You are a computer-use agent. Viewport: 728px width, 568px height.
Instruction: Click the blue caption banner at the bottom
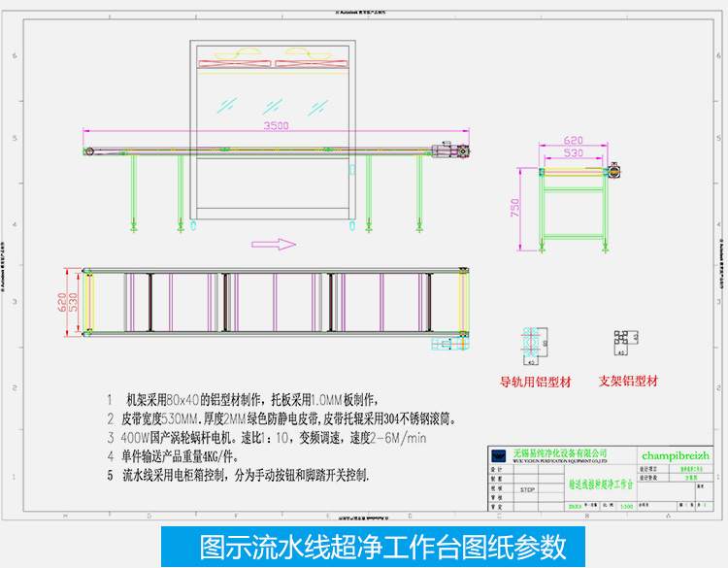(363, 545)
